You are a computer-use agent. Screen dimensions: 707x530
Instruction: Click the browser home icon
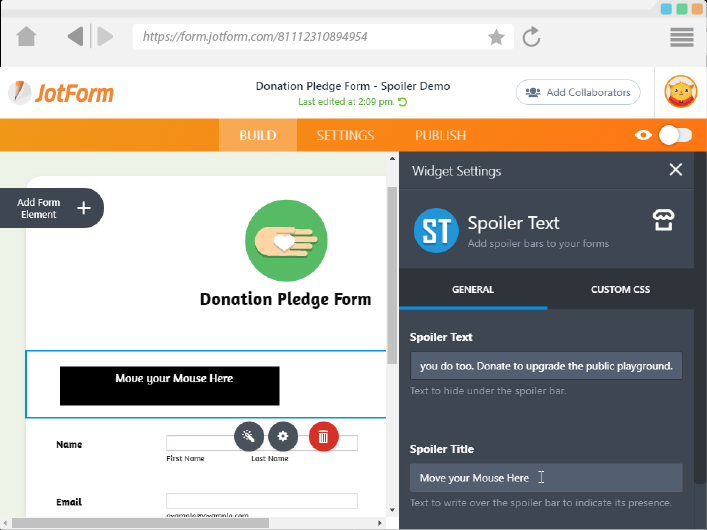(x=27, y=37)
